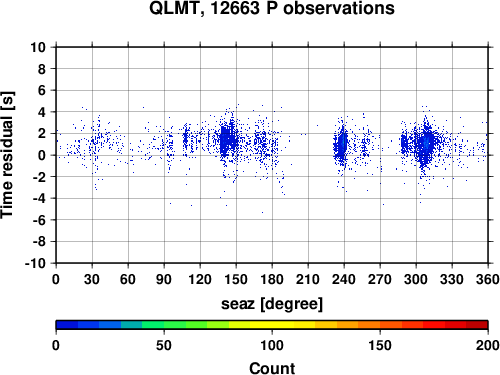Click the 180 tick label on x-axis
Image resolution: width=500 pixels, height=375 pixels.
pos(272,279)
